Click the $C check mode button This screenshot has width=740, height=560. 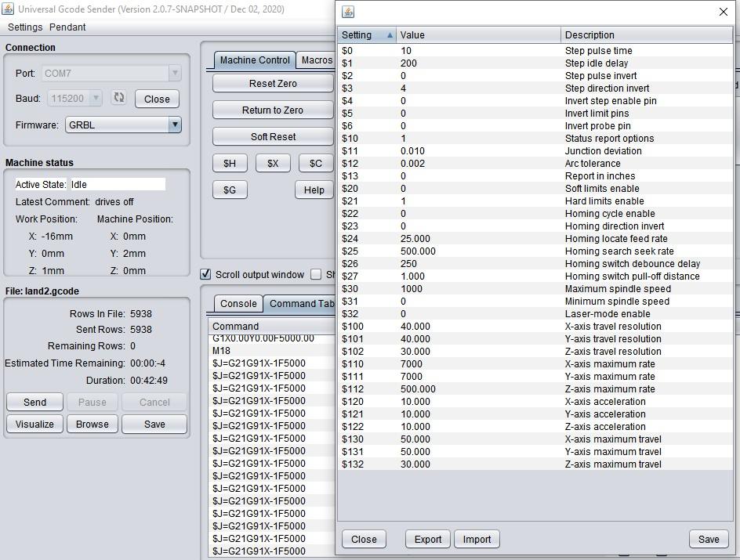(x=316, y=163)
